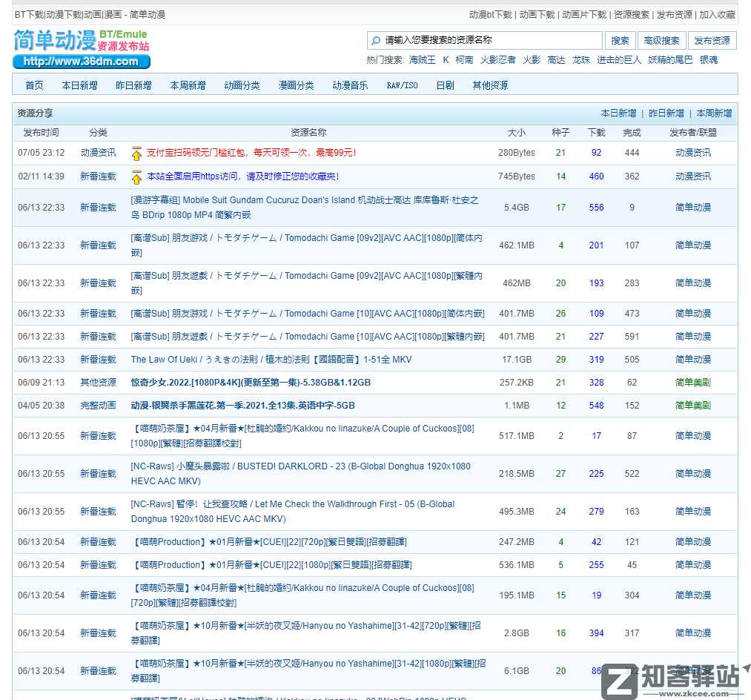Click the 发布资源 button
This screenshot has height=700, width=751.
pos(711,40)
